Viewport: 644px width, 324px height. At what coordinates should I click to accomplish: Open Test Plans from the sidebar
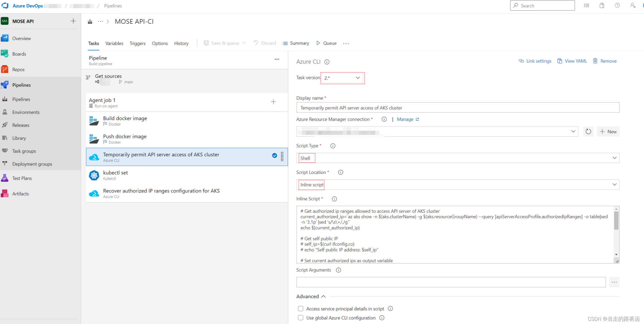click(x=22, y=178)
